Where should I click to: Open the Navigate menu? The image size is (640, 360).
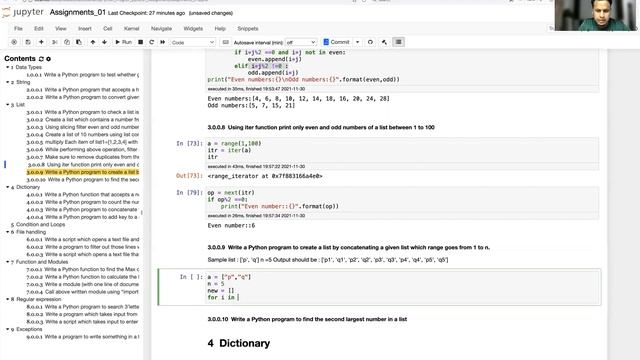[161, 29]
